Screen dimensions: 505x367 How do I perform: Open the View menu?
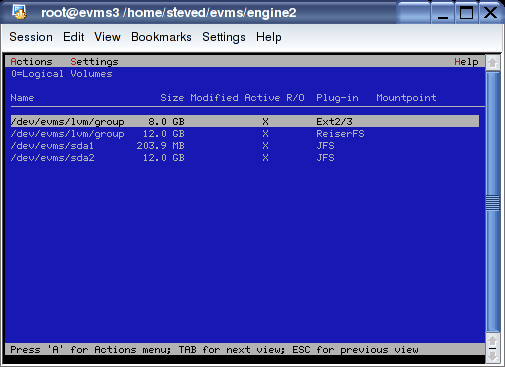coord(107,37)
